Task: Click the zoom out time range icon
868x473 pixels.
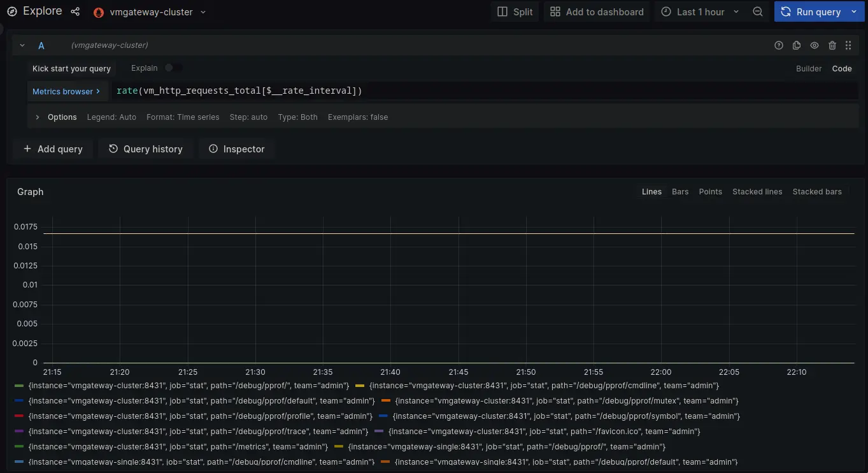Action: [x=757, y=11]
